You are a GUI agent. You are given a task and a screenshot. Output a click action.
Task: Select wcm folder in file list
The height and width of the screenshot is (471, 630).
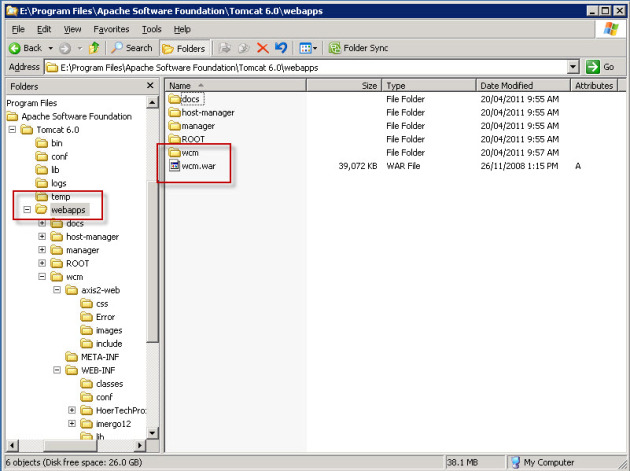click(x=184, y=153)
